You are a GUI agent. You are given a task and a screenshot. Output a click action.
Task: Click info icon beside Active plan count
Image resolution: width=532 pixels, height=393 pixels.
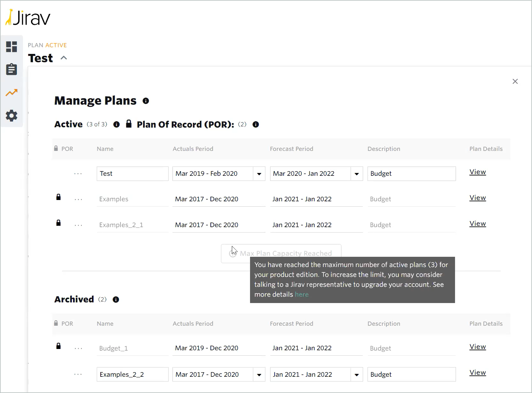click(x=117, y=124)
